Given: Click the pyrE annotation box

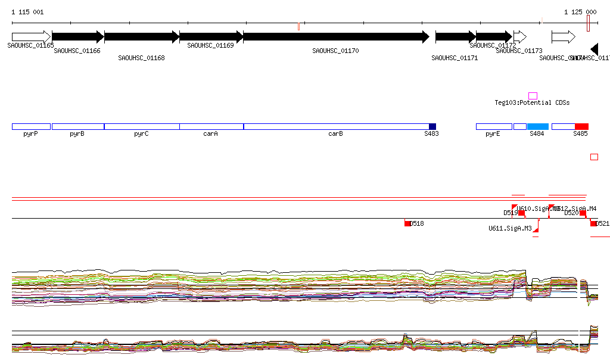Looking at the screenshot, I should [493, 126].
